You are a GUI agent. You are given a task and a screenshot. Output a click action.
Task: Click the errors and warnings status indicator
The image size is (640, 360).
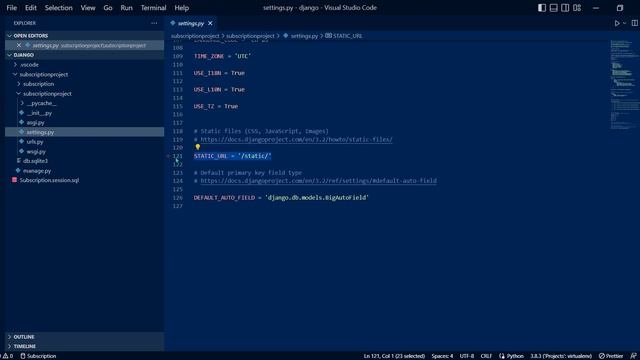(x=7, y=356)
